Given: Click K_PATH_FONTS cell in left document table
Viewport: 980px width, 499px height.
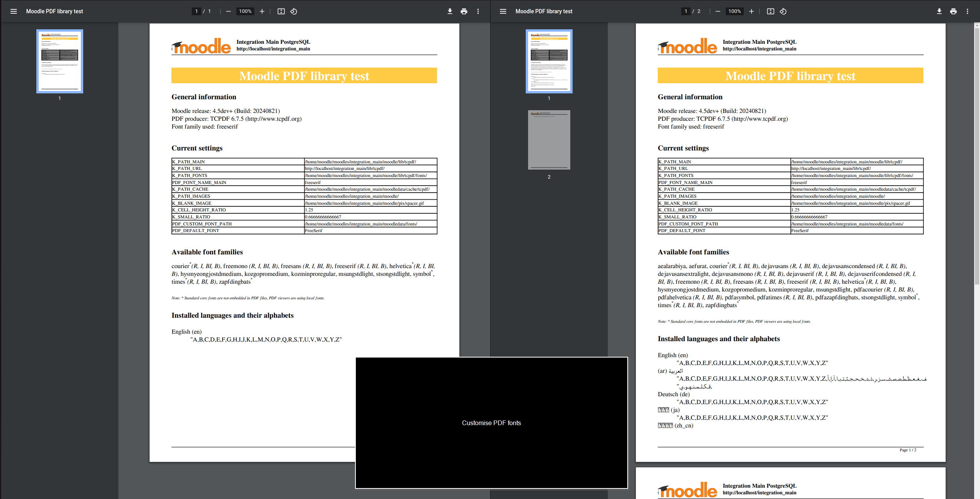Looking at the screenshot, I should click(238, 175).
